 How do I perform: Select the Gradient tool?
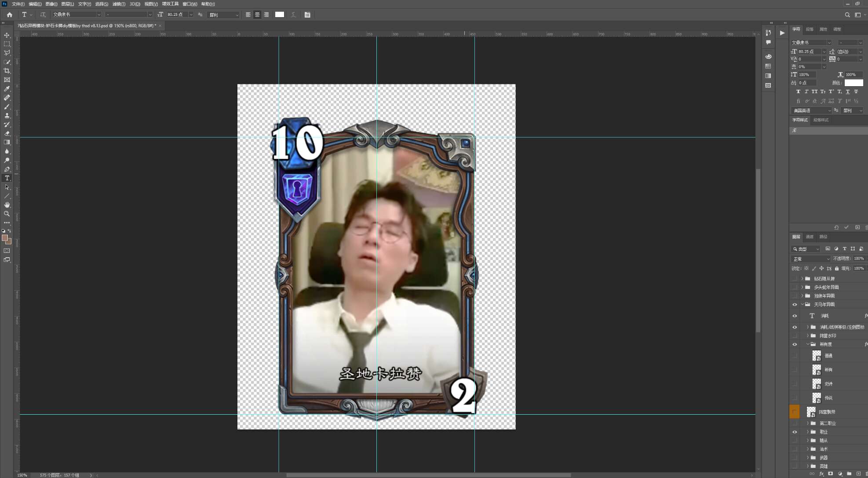point(7,142)
